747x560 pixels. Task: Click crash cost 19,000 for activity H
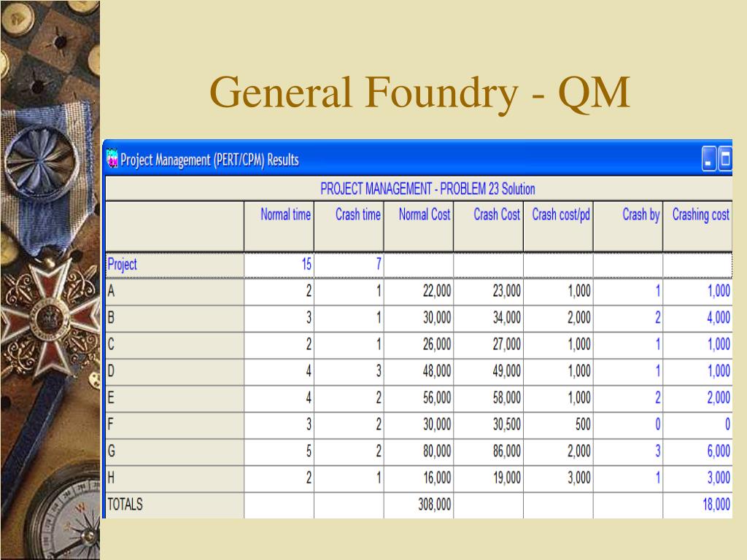pos(506,477)
